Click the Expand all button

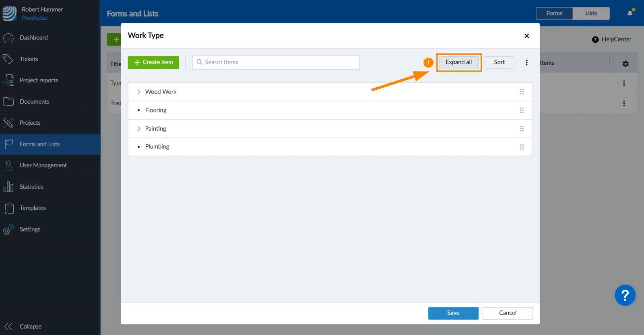(458, 62)
